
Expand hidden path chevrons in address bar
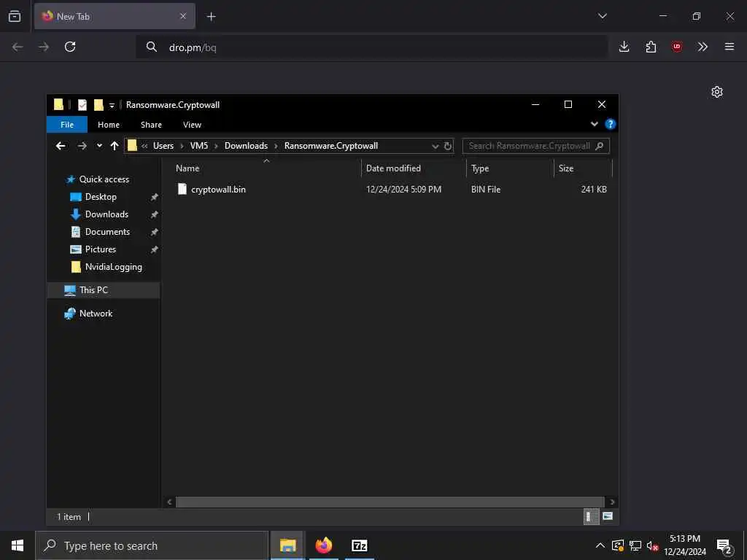pos(144,146)
